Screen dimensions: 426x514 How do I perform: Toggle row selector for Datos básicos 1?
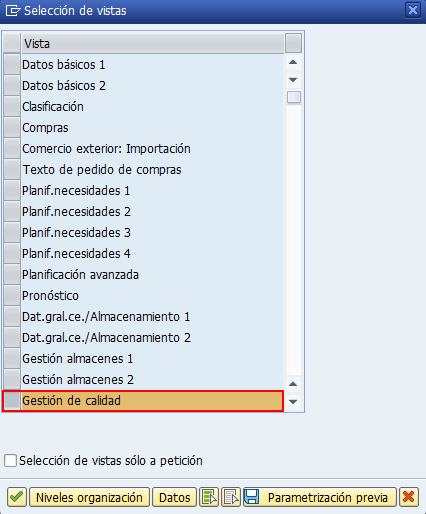point(12,65)
